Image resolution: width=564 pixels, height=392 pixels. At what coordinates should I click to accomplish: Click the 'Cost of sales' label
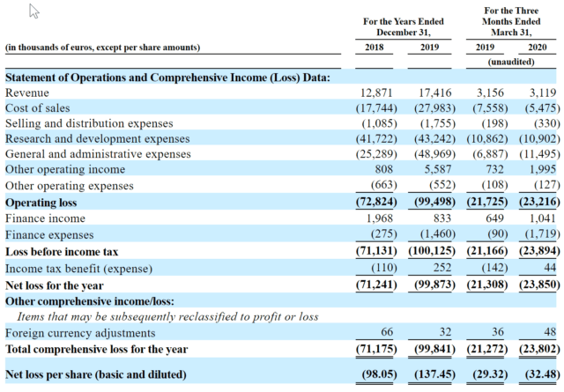coord(37,107)
